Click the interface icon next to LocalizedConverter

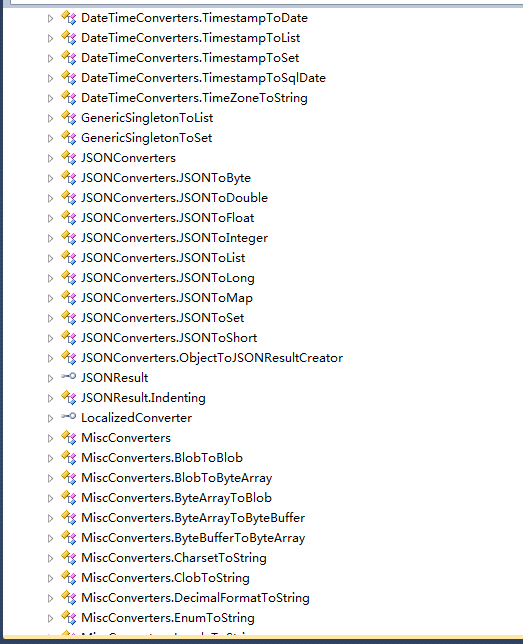69,416
